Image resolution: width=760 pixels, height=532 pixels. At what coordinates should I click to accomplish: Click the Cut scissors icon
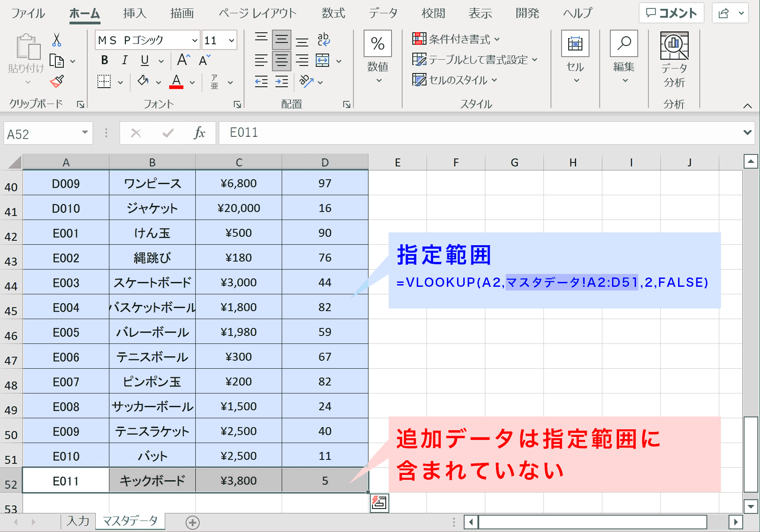point(56,40)
